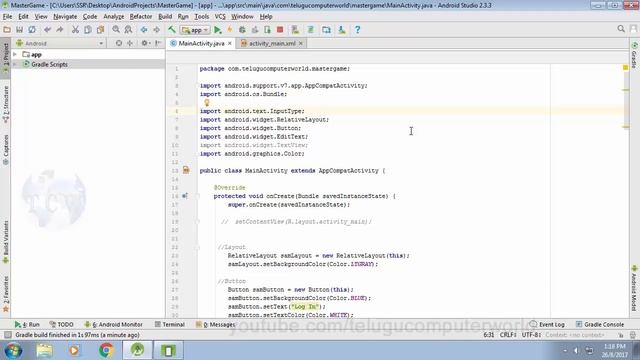Open the Terminal tool window
This screenshot has width=640, height=360.
point(170,324)
